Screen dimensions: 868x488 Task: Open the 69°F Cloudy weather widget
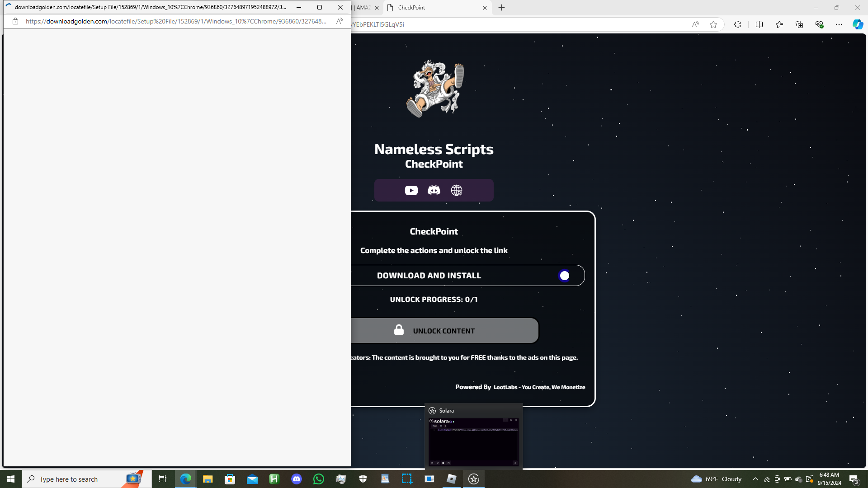click(717, 479)
